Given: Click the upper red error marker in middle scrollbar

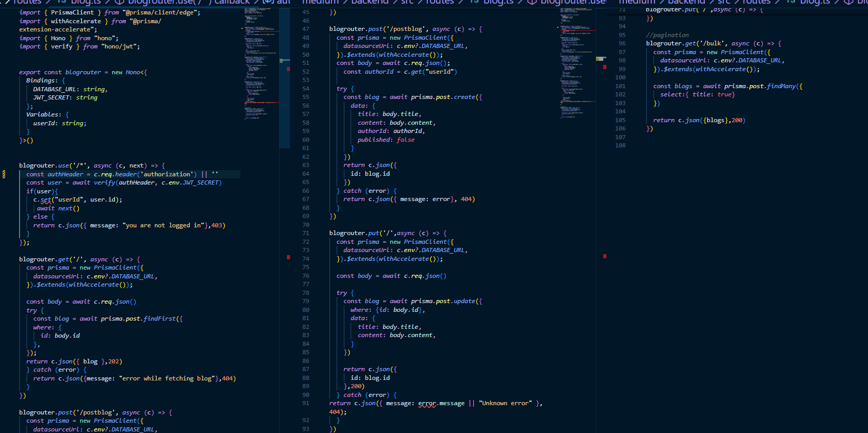Looking at the screenshot, I should pyautogui.click(x=605, y=66).
